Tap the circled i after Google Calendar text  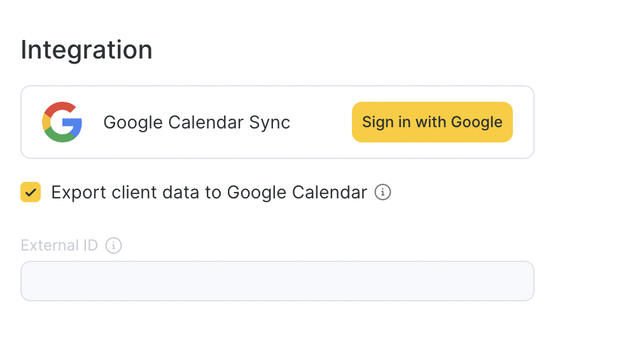click(382, 192)
